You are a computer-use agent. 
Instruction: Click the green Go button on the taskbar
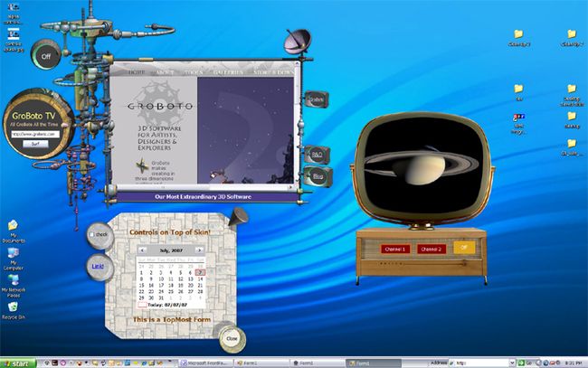[525, 363]
